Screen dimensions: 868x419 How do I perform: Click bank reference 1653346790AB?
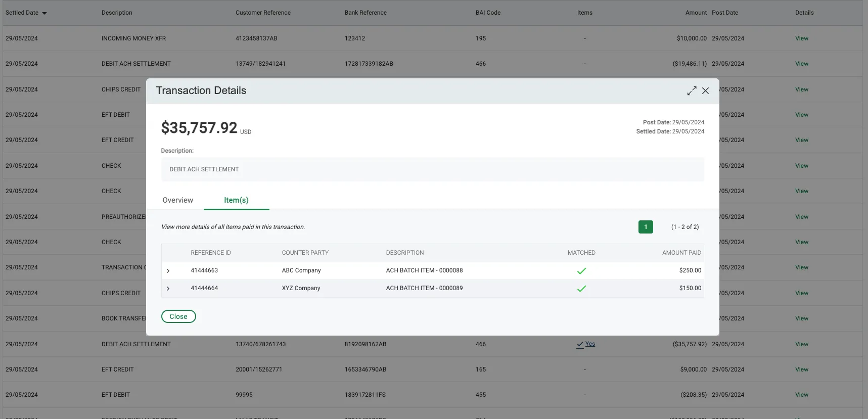(x=366, y=369)
